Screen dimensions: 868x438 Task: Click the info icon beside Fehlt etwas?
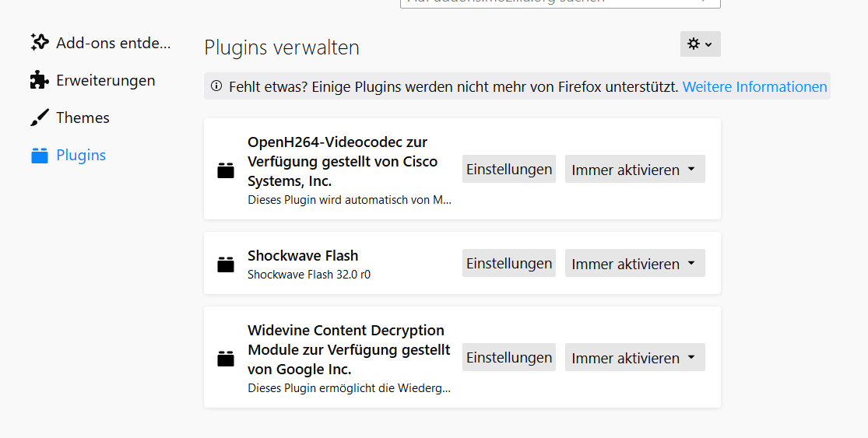(x=216, y=86)
